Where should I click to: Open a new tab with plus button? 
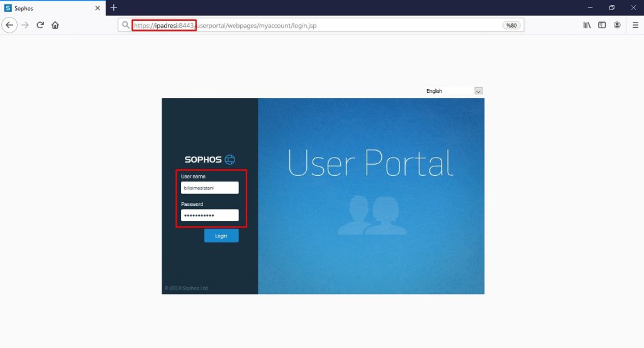click(x=114, y=8)
